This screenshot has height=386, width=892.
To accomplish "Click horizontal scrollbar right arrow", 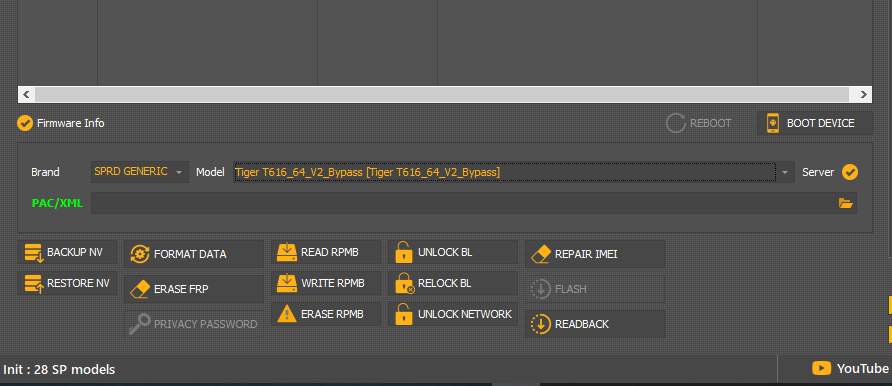I will tap(864, 94).
